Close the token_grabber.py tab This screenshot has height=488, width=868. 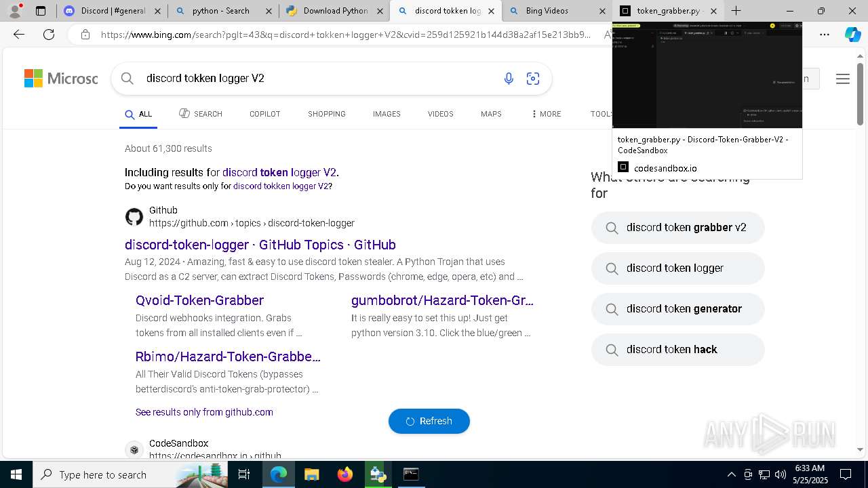[x=713, y=11]
